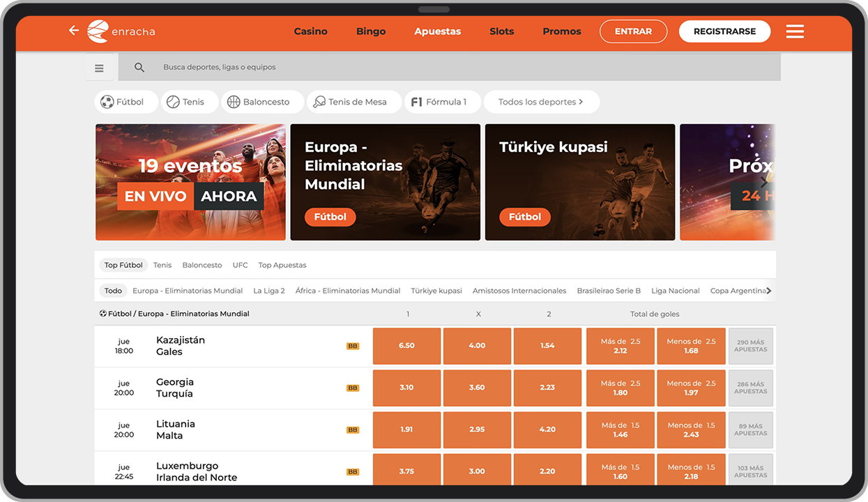Expand Todos los deportes
The height and width of the screenshot is (502, 868).
click(x=542, y=102)
